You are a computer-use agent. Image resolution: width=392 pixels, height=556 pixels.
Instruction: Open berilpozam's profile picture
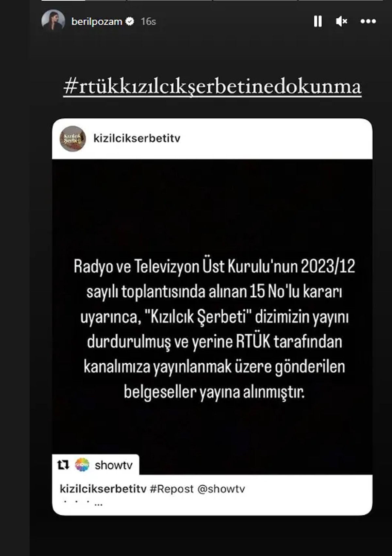coord(53,20)
